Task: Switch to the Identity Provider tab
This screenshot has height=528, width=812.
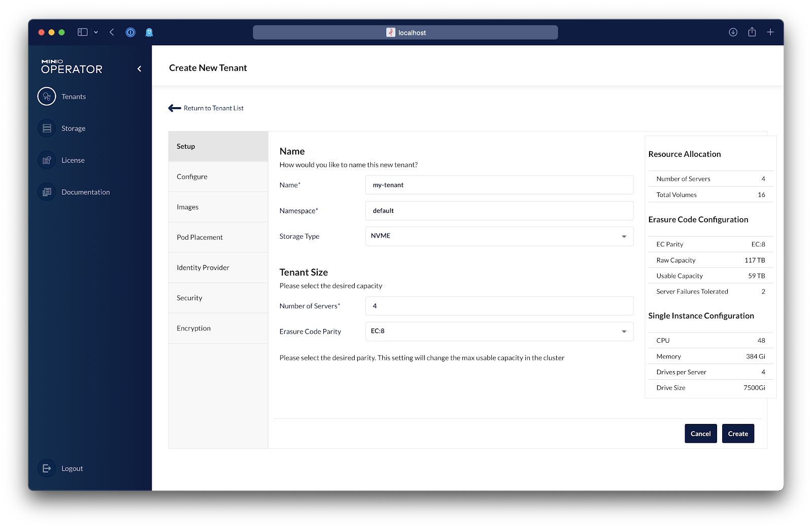Action: tap(202, 268)
